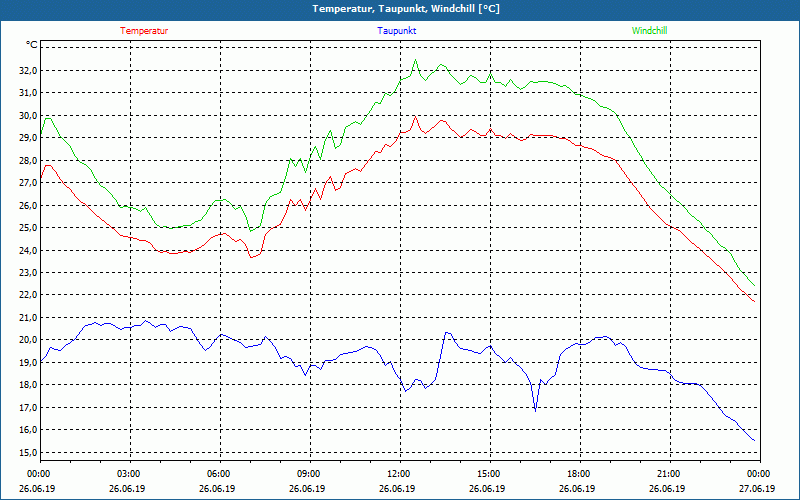Click the 26.06.19 date under 12:00
This screenshot has width=800, height=500.
click(397, 488)
